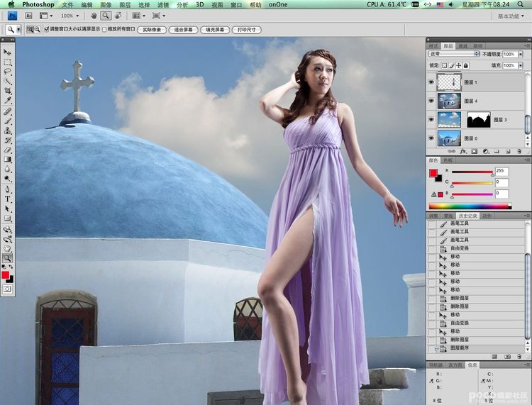Click the Lock all padlock icon in Layers
The image size is (532, 405).
466,65
